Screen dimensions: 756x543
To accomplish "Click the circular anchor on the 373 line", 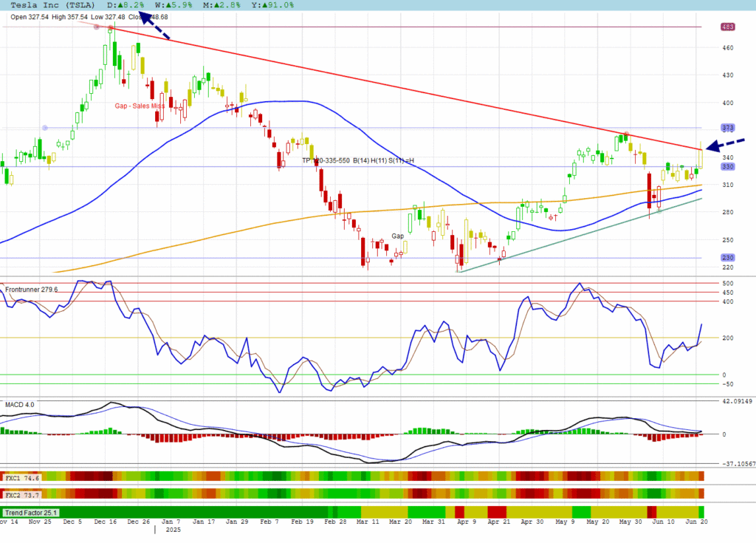I will (45, 128).
